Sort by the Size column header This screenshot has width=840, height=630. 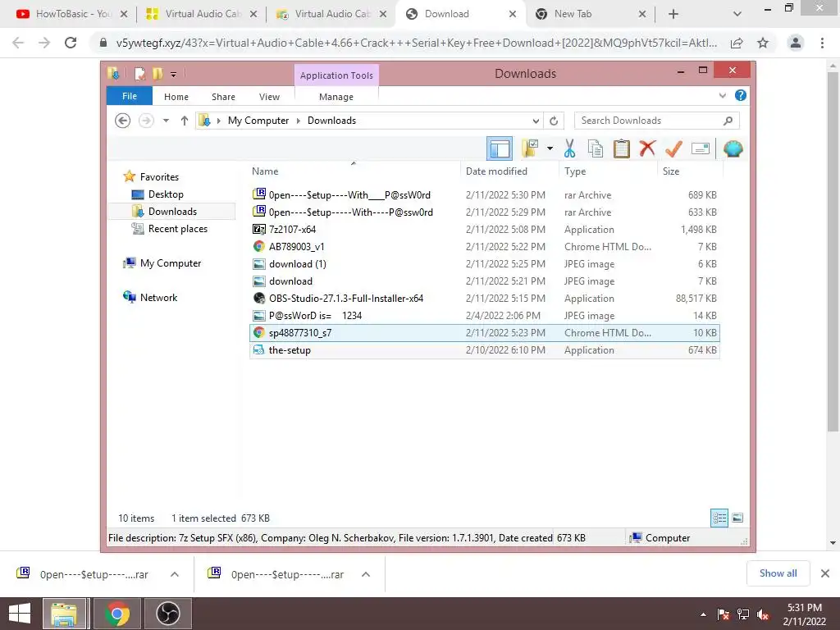671,171
